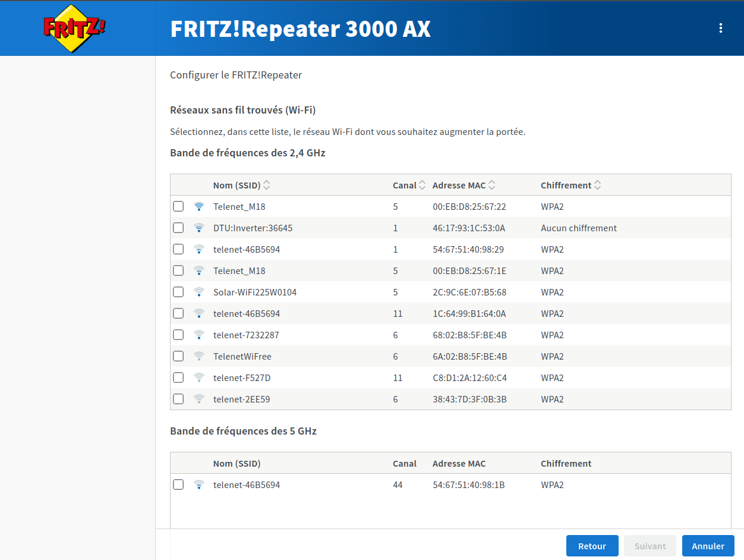744x560 pixels.
Task: Click Wi-Fi signal icon for telenet-2EE59
Action: (x=199, y=399)
